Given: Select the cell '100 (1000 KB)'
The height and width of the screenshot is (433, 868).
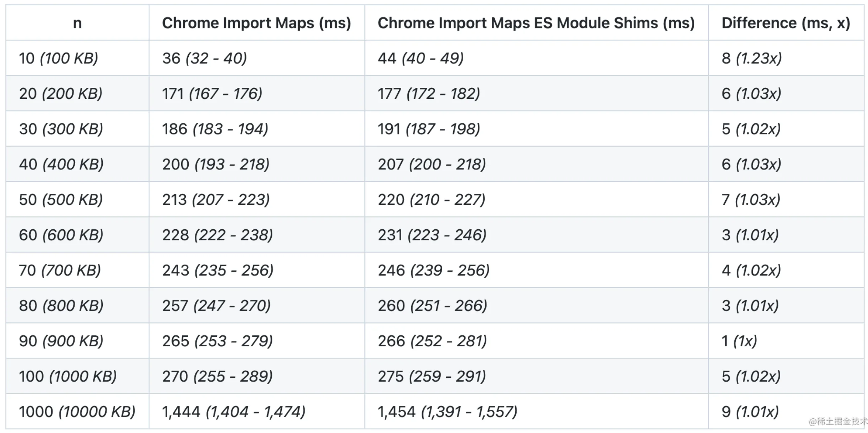Looking at the screenshot, I should (77, 376).
